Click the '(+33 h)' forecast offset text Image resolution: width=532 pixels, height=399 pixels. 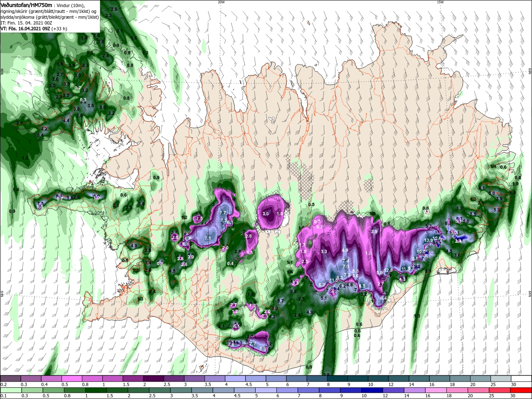[x=59, y=29]
